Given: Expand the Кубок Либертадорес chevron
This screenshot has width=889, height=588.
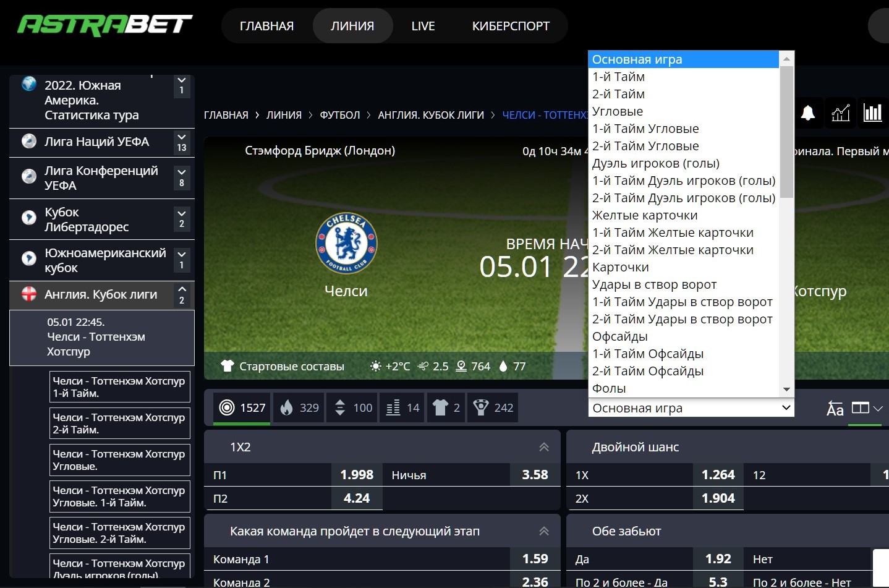Looking at the screenshot, I should click(x=181, y=218).
